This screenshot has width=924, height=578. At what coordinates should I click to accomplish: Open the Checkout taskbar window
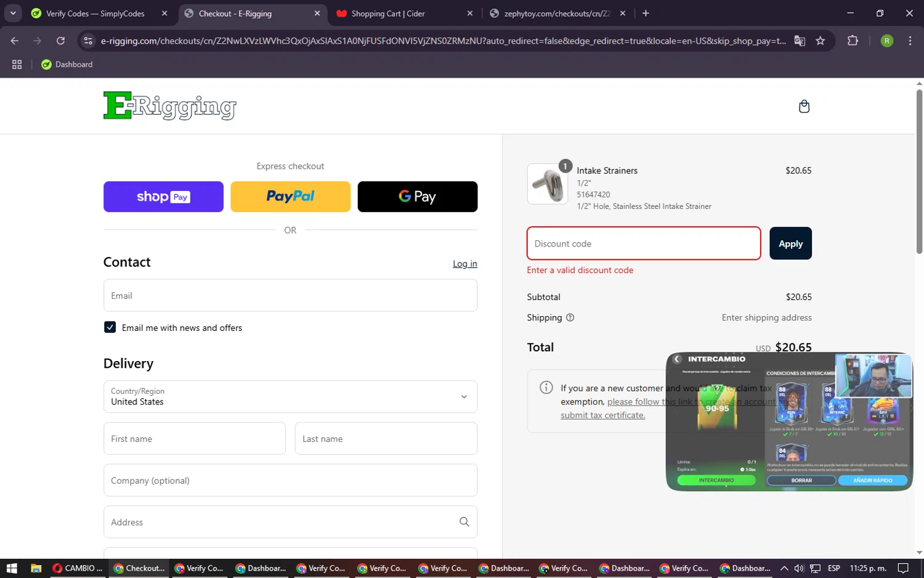(x=140, y=568)
